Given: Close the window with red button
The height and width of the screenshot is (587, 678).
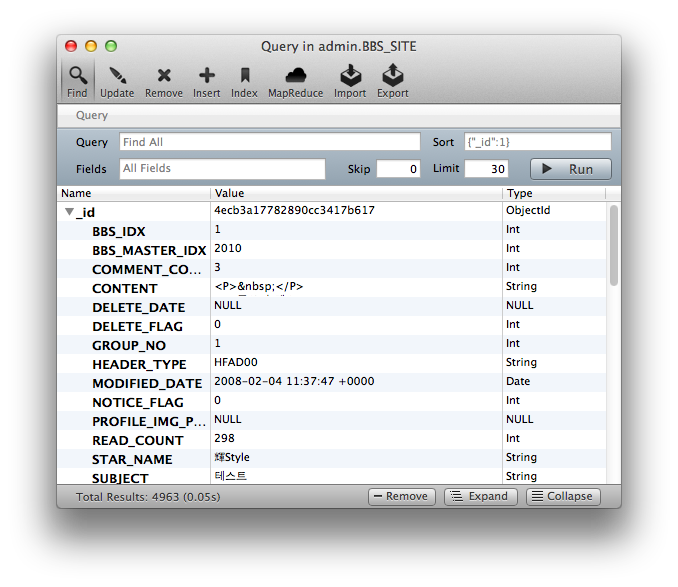Looking at the screenshot, I should click(x=71, y=46).
